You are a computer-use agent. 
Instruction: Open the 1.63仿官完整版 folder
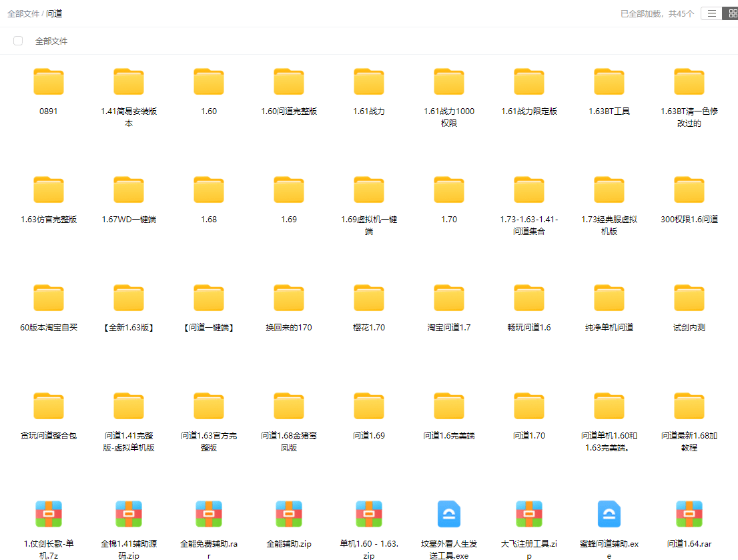[49, 190]
